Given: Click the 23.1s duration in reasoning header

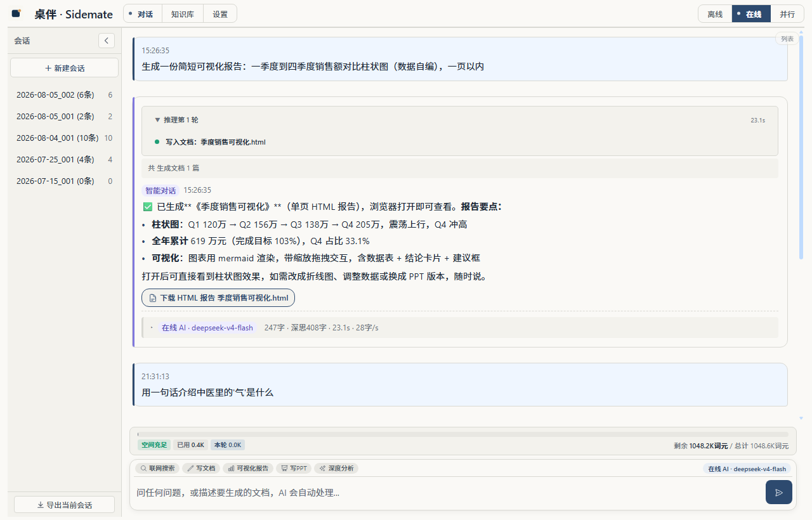Looking at the screenshot, I should [x=757, y=120].
